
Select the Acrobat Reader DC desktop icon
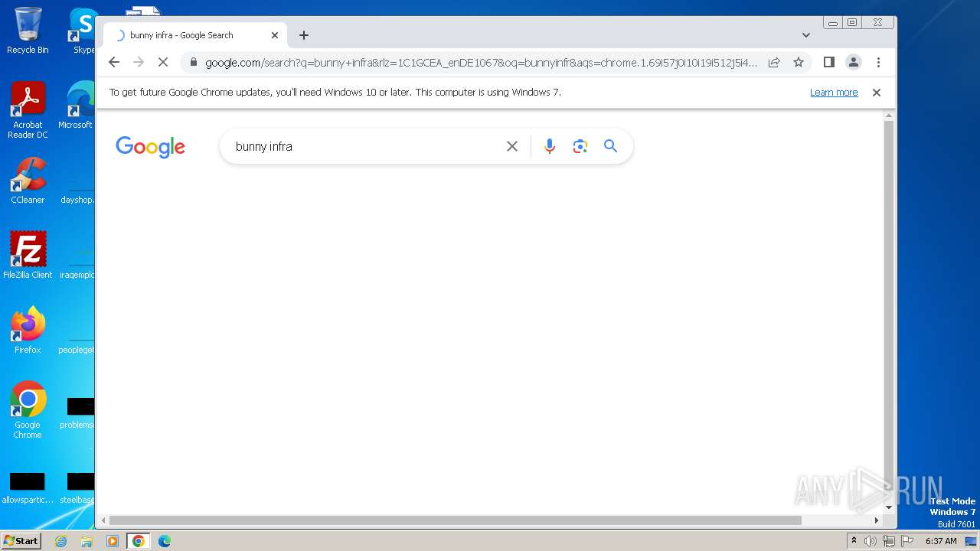coord(28,110)
